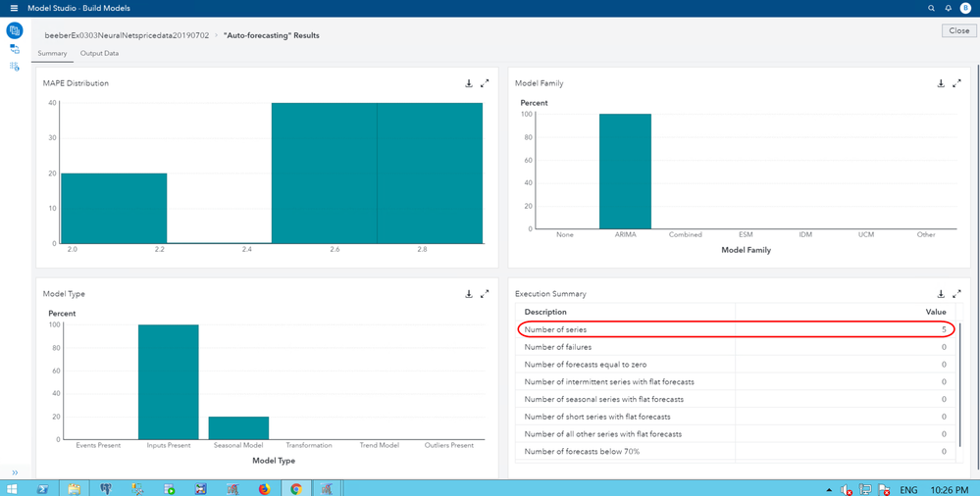Expand the Model Family panel to fullscreen
This screenshot has width=980, height=496.
point(956,83)
